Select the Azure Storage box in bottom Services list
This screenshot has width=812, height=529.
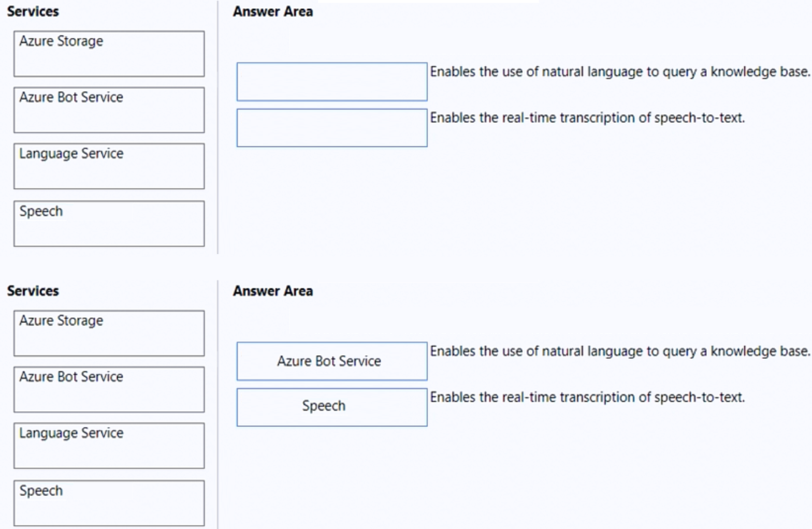109,333
